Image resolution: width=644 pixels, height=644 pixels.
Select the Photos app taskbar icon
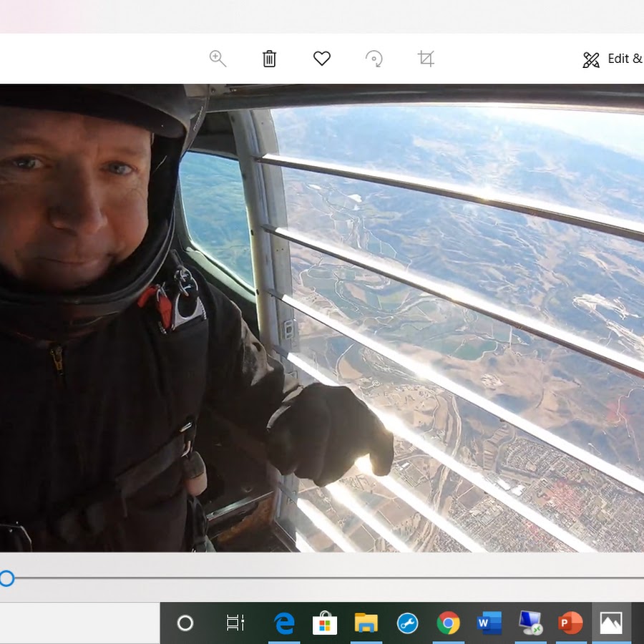pyautogui.click(x=611, y=623)
